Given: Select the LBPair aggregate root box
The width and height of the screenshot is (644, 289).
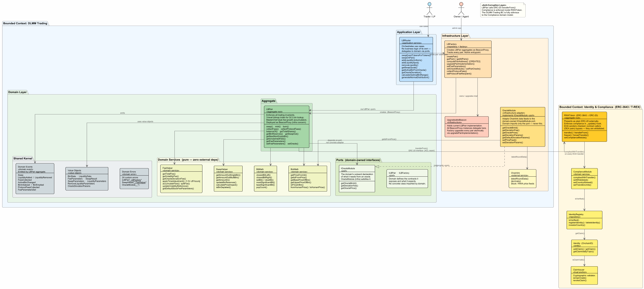Looking at the screenshot, I should coord(287,127).
